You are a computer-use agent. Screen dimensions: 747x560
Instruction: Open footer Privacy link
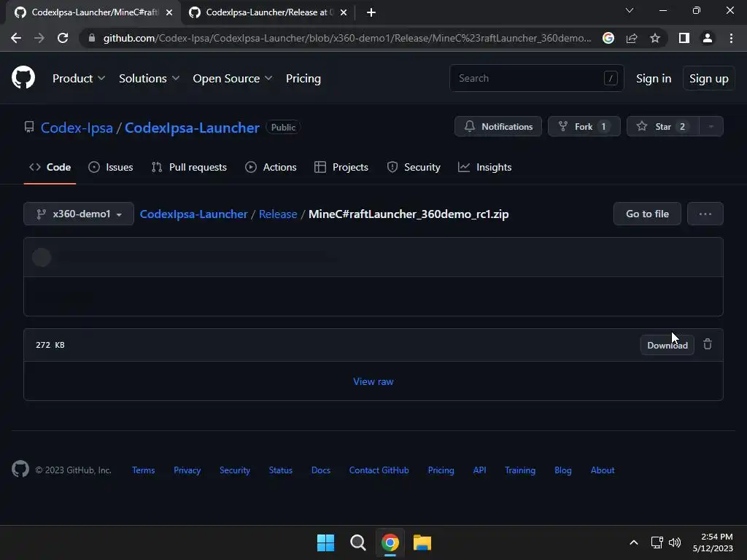[187, 470]
